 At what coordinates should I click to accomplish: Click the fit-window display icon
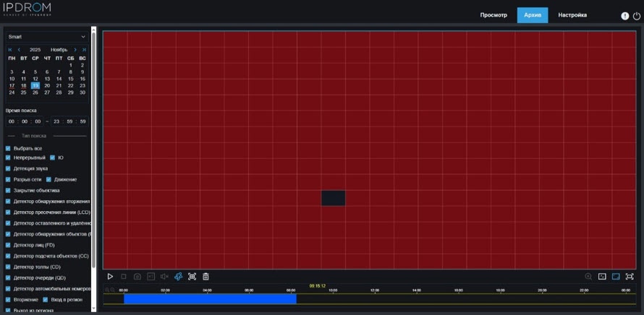[x=616, y=277]
